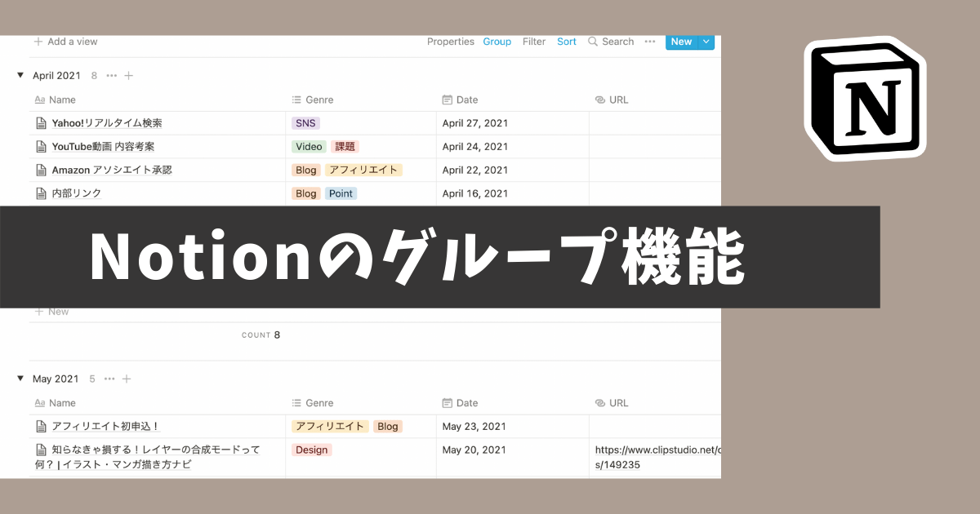
Task: Open the Filter menu
Action: pyautogui.click(x=534, y=42)
